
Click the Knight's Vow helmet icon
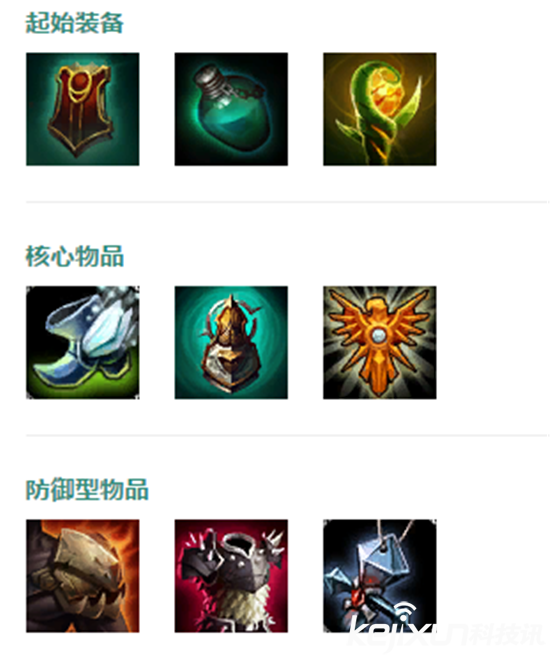231,343
